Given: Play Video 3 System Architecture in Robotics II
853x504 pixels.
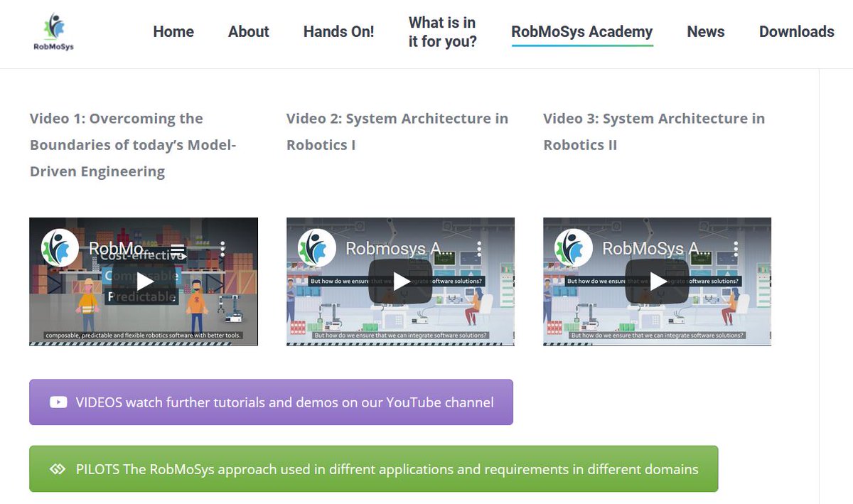Looking at the screenshot, I should 658,281.
